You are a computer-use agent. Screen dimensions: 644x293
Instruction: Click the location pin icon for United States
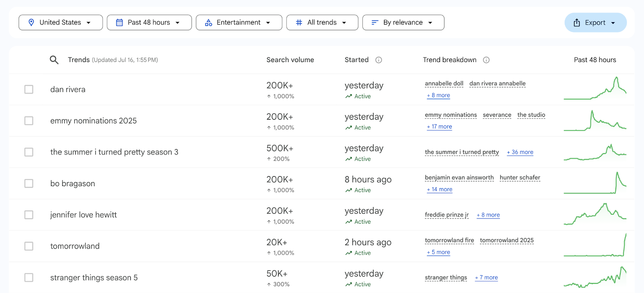click(31, 23)
